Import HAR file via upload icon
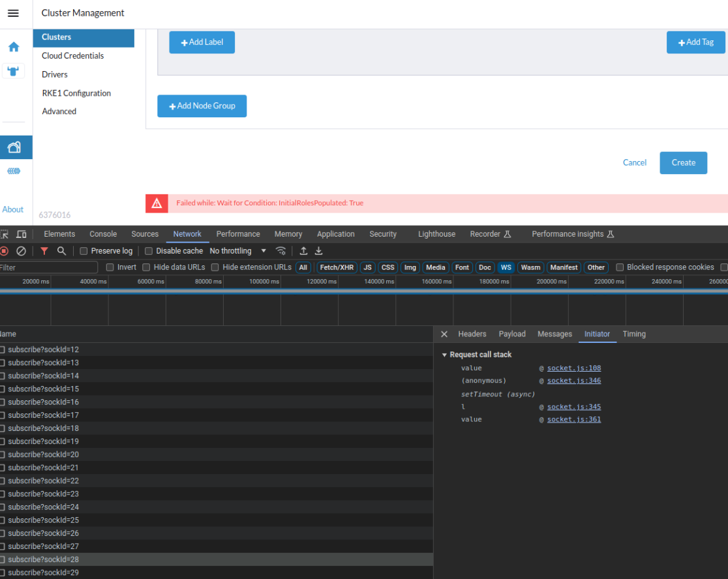Image resolution: width=728 pixels, height=579 pixels. (x=303, y=250)
